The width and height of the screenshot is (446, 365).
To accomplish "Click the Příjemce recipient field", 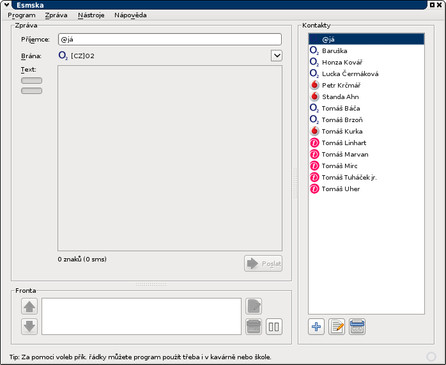I will click(x=170, y=39).
